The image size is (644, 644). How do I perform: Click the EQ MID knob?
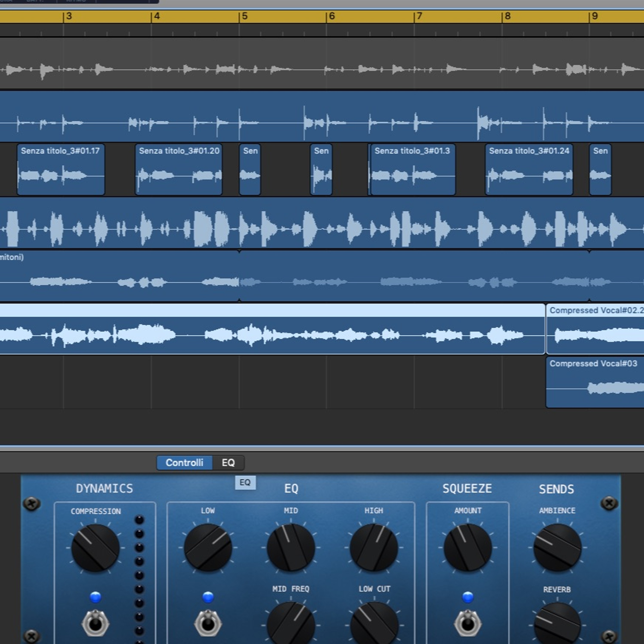tap(291, 548)
